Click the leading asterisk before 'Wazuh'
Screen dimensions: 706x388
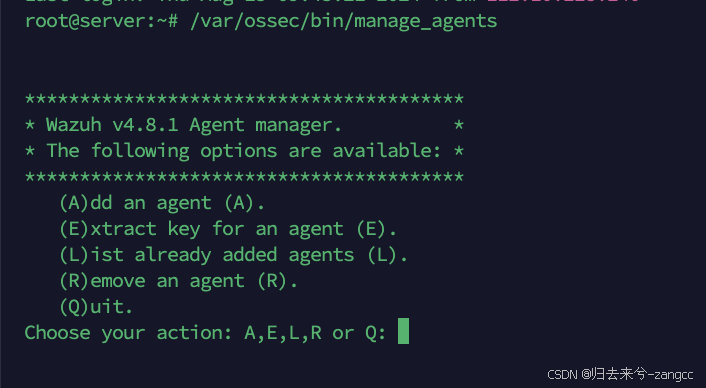(x=30, y=125)
